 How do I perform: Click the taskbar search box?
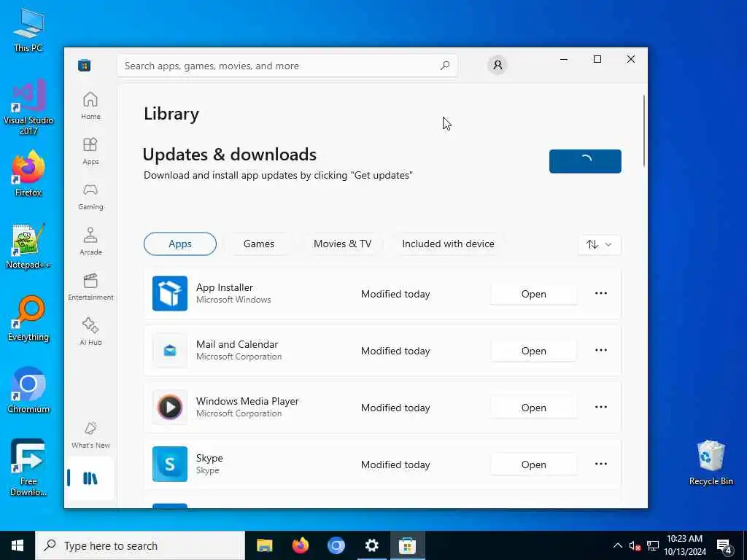click(140, 545)
